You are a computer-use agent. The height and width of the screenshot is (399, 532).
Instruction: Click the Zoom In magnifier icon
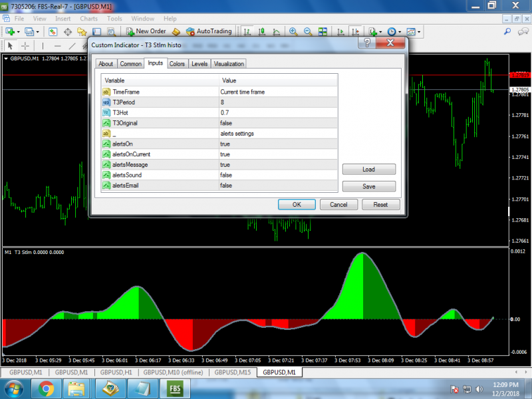(x=293, y=32)
